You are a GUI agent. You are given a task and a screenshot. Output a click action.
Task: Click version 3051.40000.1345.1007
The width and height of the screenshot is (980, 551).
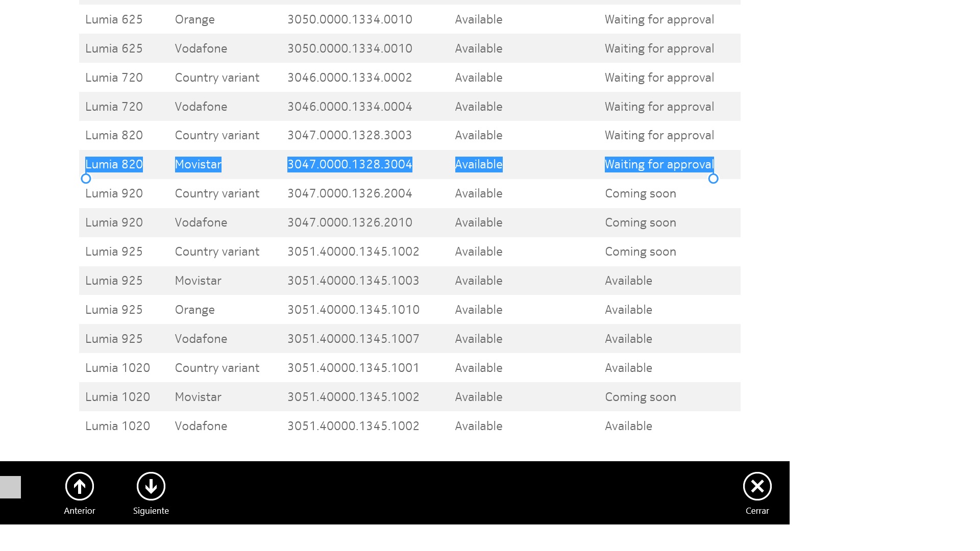click(353, 339)
